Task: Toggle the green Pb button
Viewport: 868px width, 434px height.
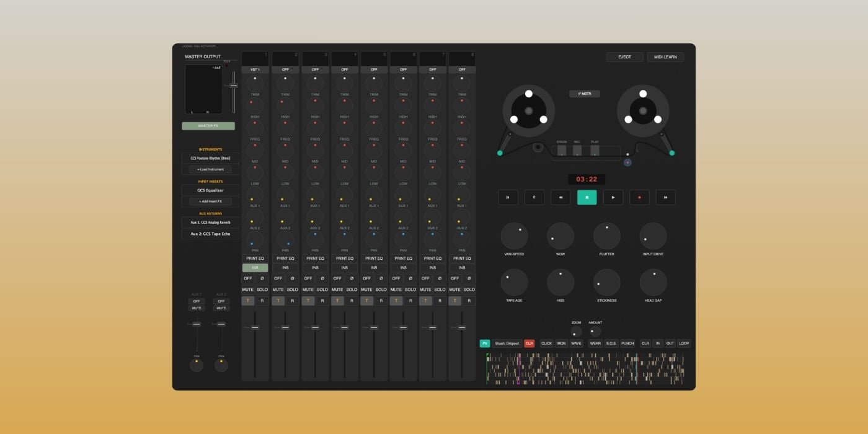Action: point(485,343)
